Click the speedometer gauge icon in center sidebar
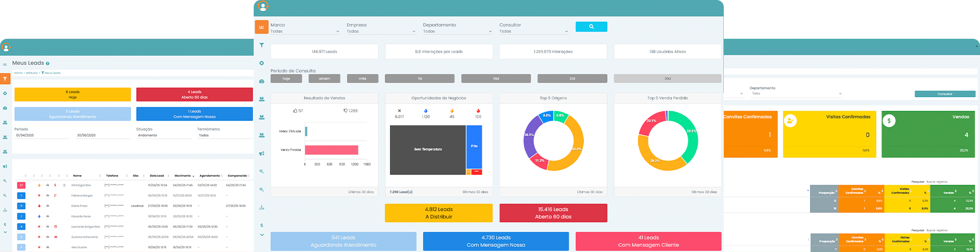The height and width of the screenshot is (252, 980). [261, 81]
